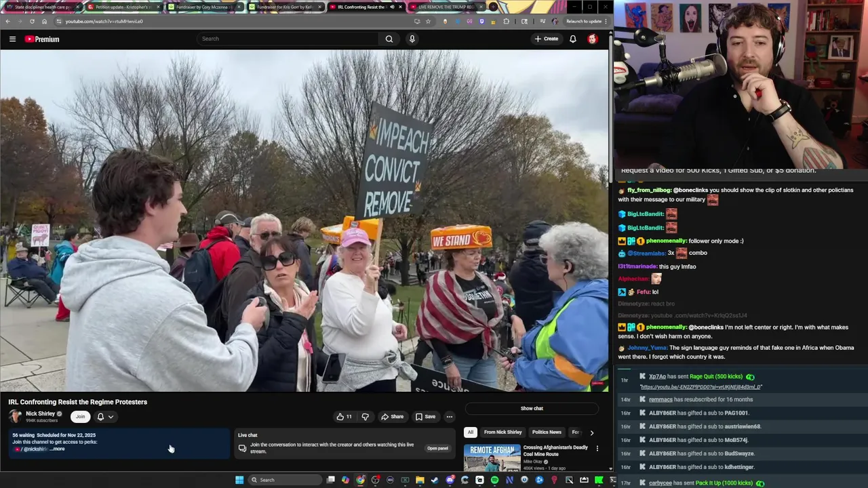Open Chrome from the taskbar
The image size is (868, 488).
[360, 480]
